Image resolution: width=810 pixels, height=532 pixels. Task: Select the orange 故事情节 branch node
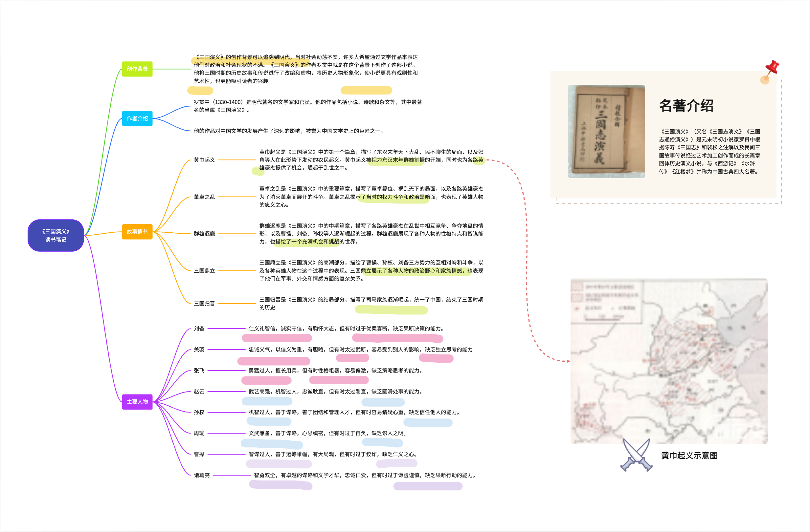point(137,232)
